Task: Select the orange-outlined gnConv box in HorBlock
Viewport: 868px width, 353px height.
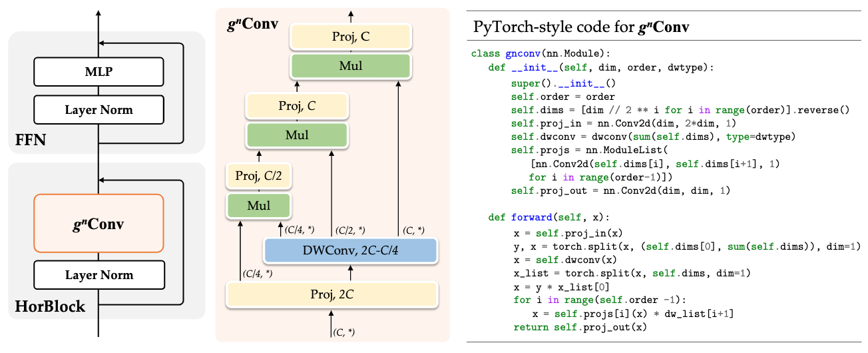Action: pos(99,223)
